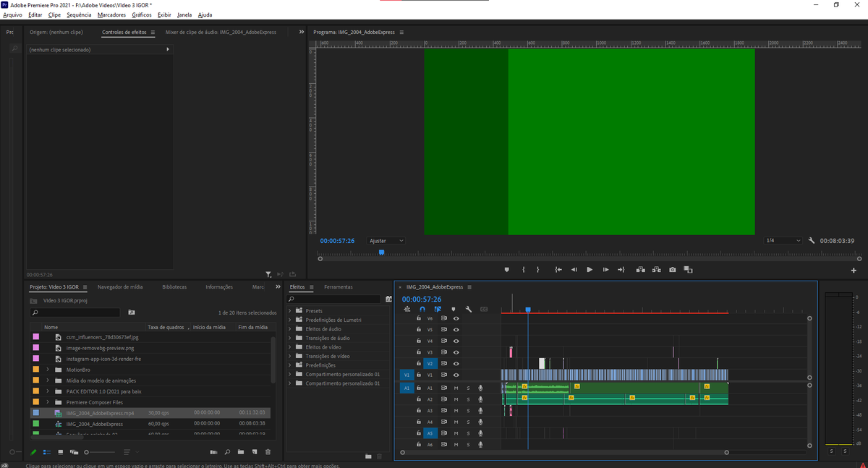Export frame with the camera icon
Viewport: 868px width, 468px height.
pos(673,269)
